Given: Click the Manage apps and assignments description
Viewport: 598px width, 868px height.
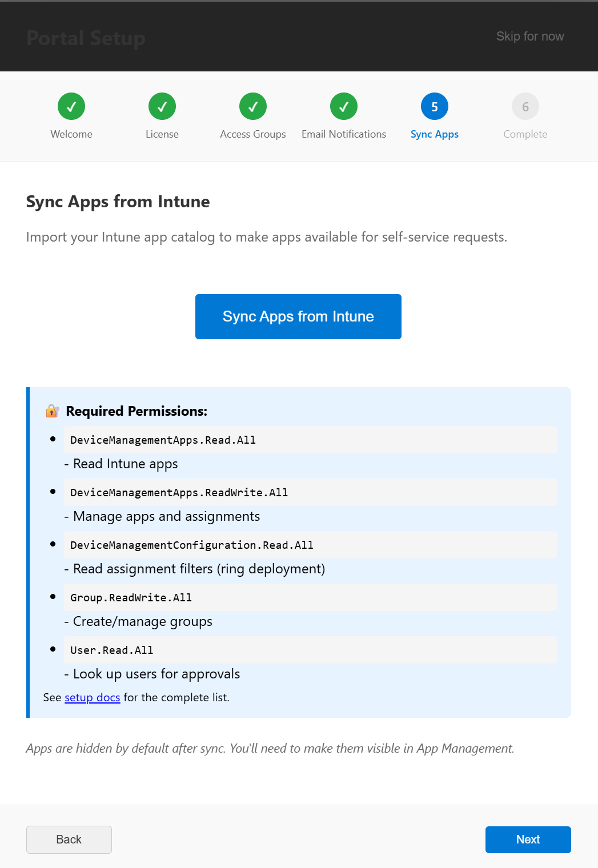Looking at the screenshot, I should click(x=162, y=516).
